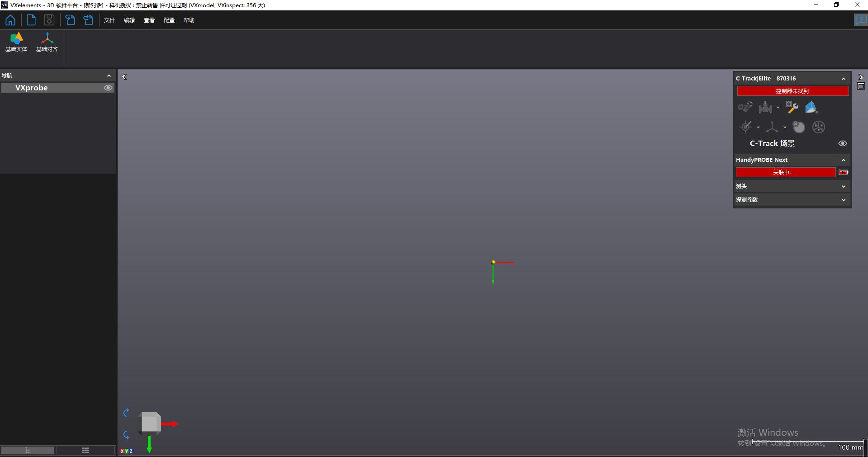868x457 pixels.
Task: Create a new session with the blank page icon
Action: (x=31, y=20)
